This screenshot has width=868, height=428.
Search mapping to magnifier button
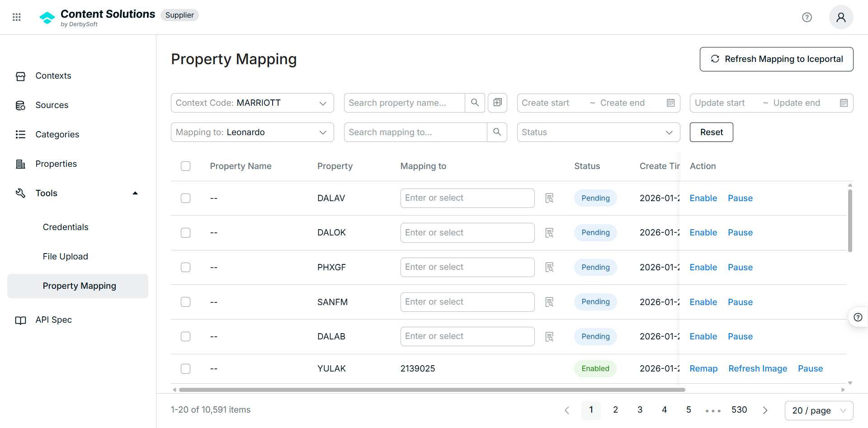point(497,132)
